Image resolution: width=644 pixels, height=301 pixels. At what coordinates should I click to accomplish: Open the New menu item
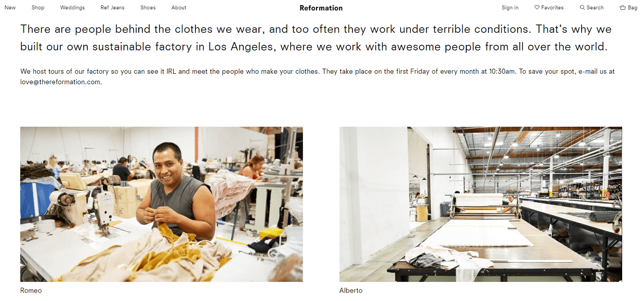[x=10, y=8]
